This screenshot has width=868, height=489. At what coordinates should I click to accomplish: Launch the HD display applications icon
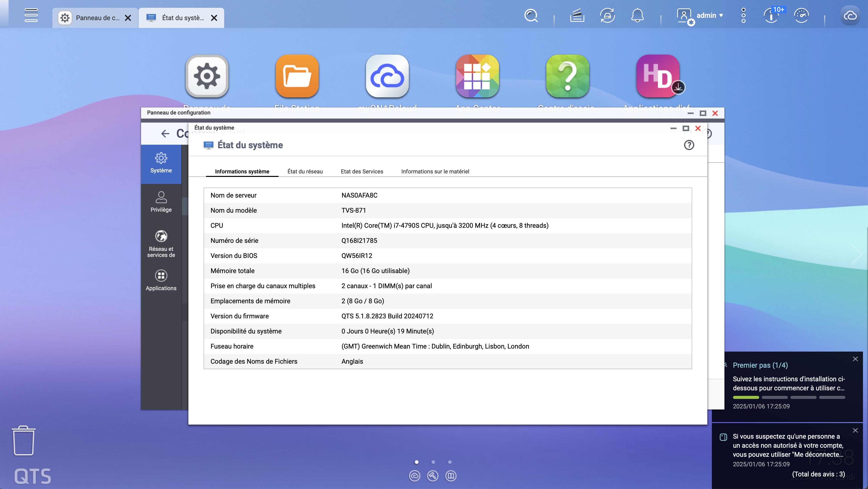coord(658,77)
